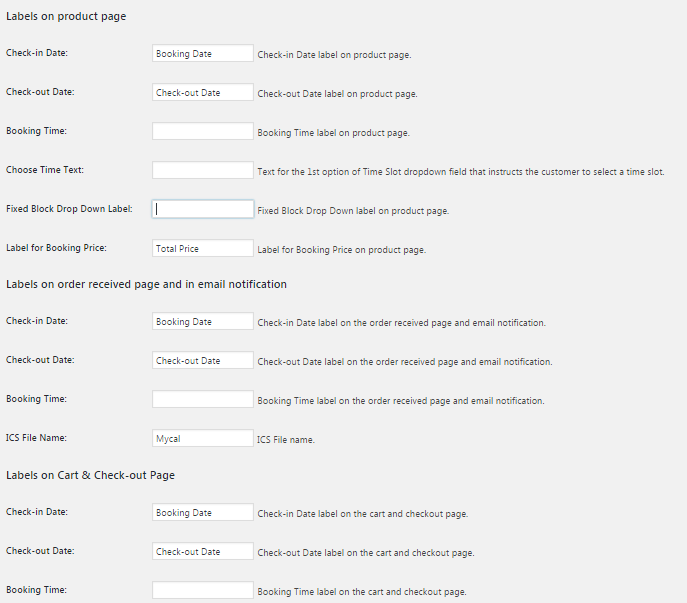Focus the product page Booking Time input

pyautogui.click(x=203, y=131)
